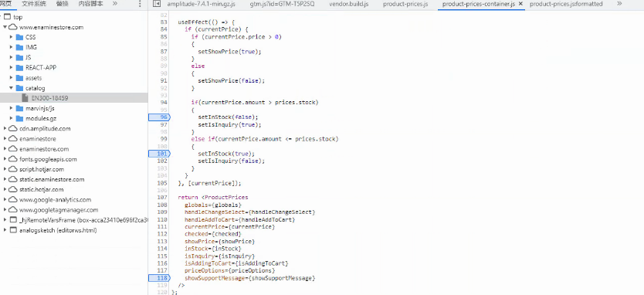Close the product-prices-container.js tab
This screenshot has height=295, width=644.
click(x=520, y=4)
